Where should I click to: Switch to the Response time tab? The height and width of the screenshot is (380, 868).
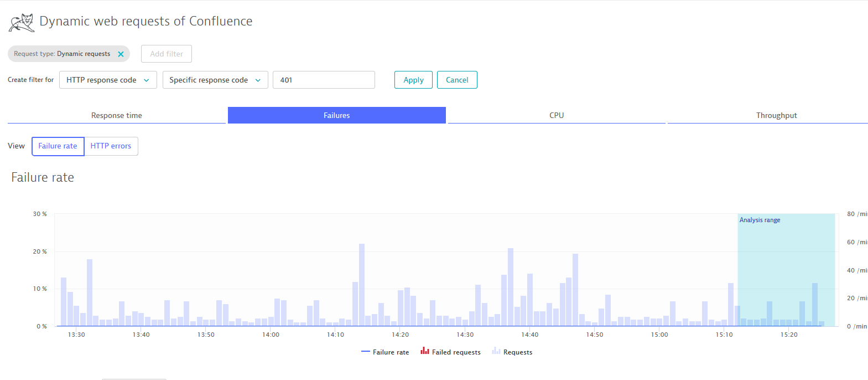point(116,115)
